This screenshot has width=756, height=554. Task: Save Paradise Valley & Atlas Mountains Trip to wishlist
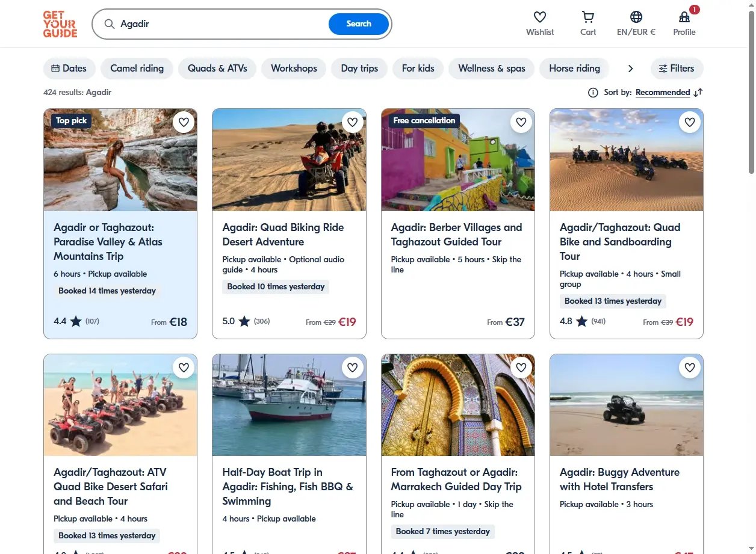184,122
